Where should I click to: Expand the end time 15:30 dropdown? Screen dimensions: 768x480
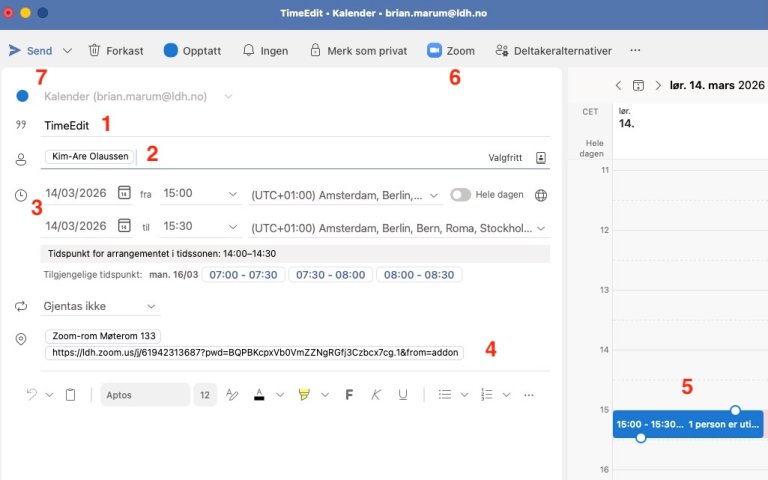tap(233, 227)
